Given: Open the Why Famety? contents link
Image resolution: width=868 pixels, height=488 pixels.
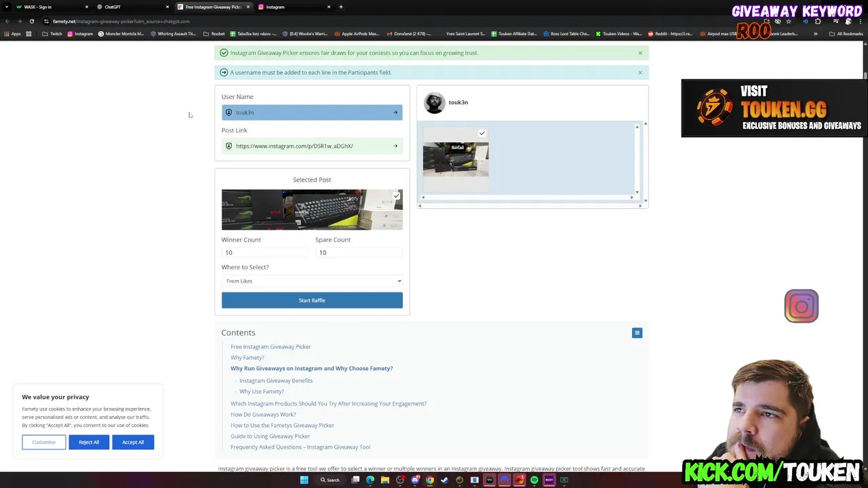Looking at the screenshot, I should tap(248, 358).
